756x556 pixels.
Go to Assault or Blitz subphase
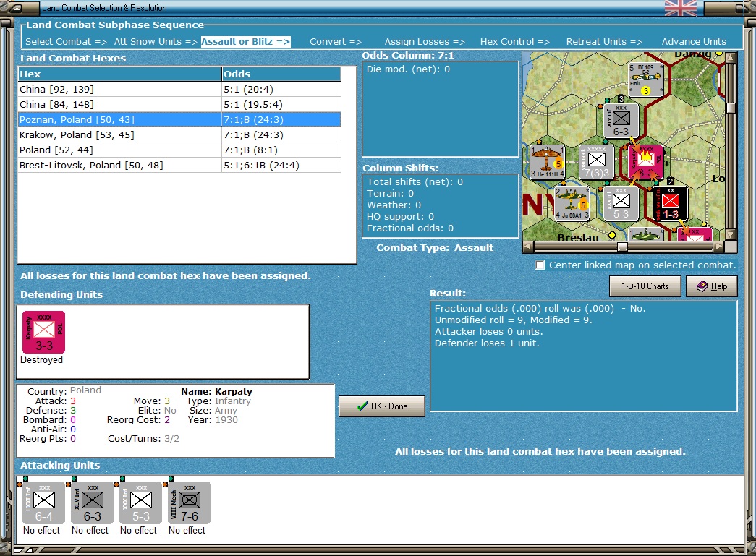(x=245, y=42)
